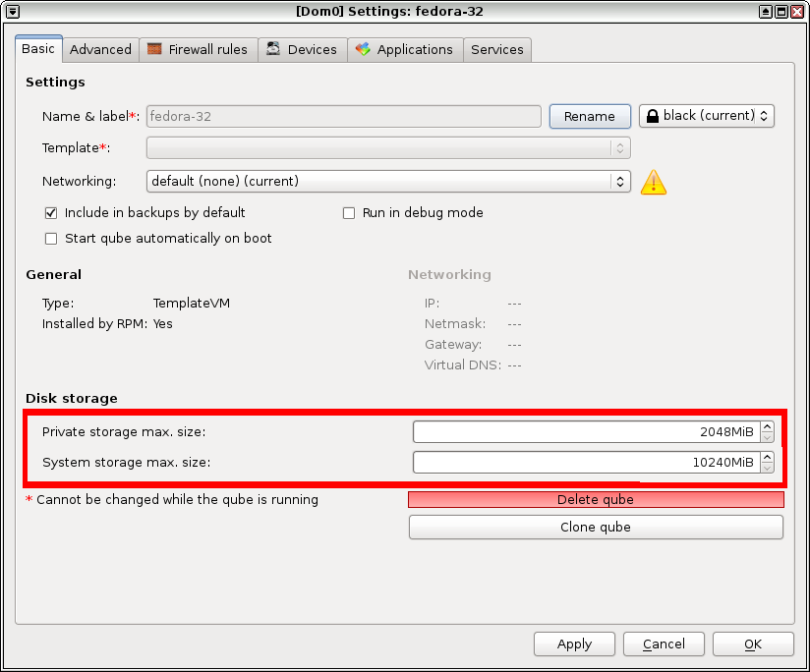The width and height of the screenshot is (810, 672).
Task: Click the networking warning triangle
Action: click(x=653, y=182)
